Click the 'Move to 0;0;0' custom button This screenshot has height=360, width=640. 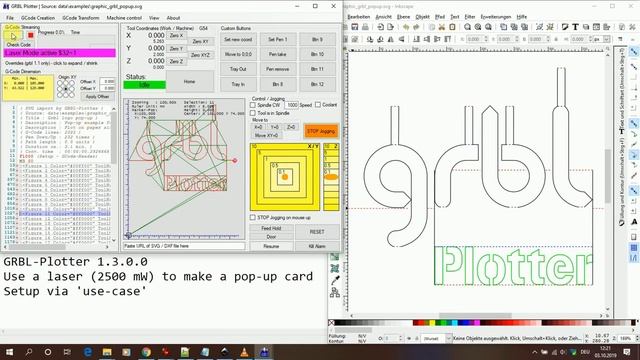pyautogui.click(x=238, y=54)
